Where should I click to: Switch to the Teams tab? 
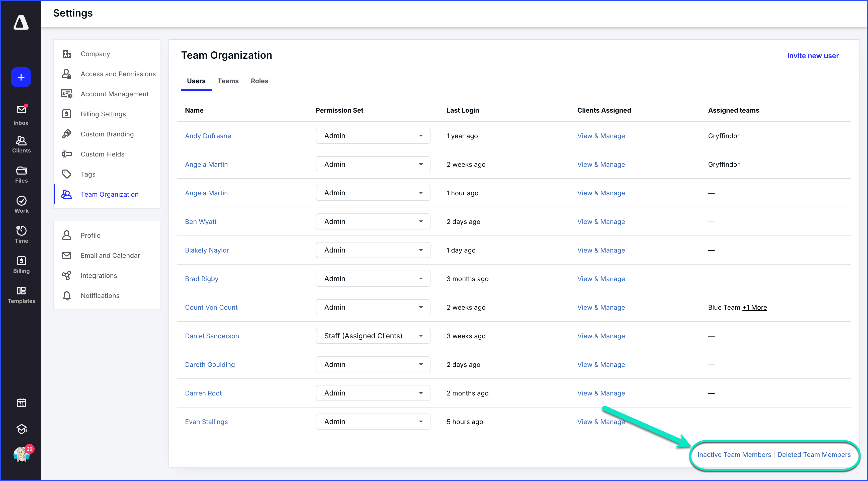pyautogui.click(x=228, y=81)
